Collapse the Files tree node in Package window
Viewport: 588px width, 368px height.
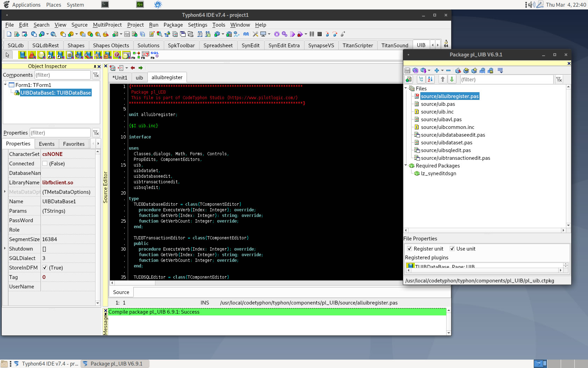click(x=406, y=88)
